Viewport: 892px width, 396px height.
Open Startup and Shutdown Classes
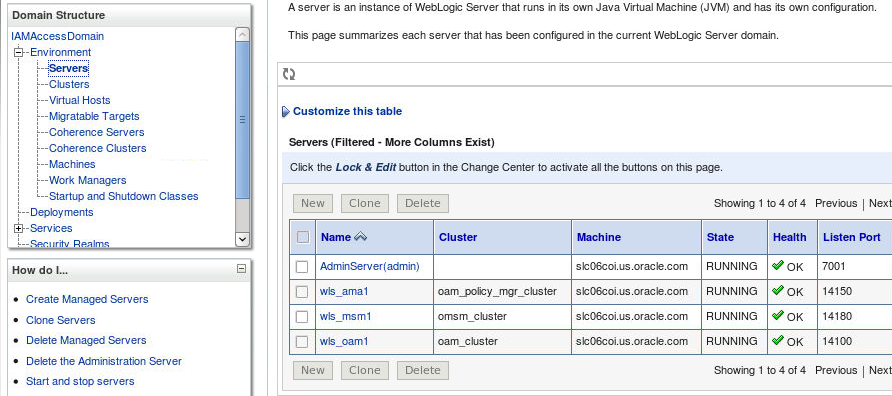(123, 196)
